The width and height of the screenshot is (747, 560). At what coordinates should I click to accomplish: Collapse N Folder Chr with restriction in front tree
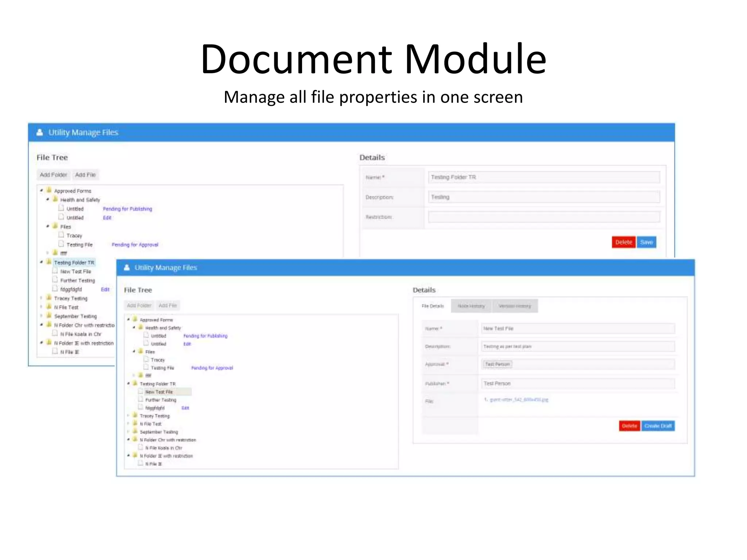click(x=128, y=439)
